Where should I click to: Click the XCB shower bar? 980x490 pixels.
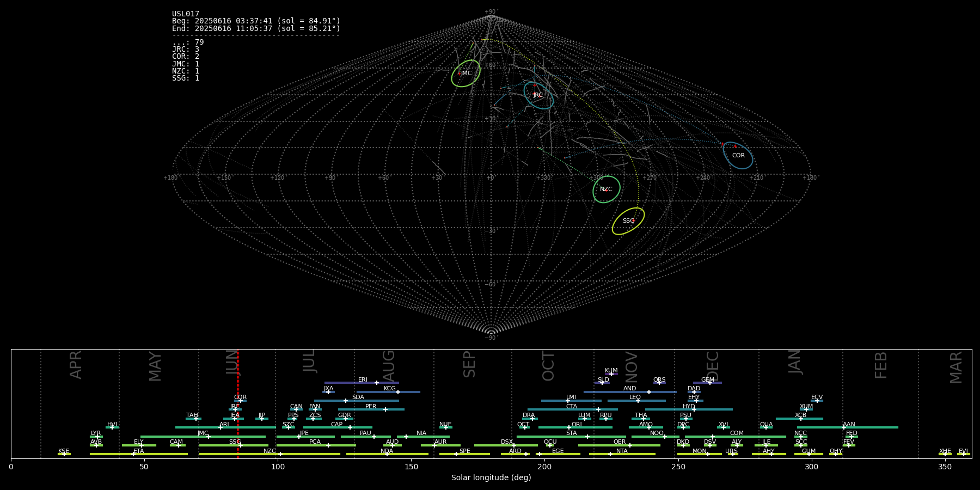(x=799, y=419)
